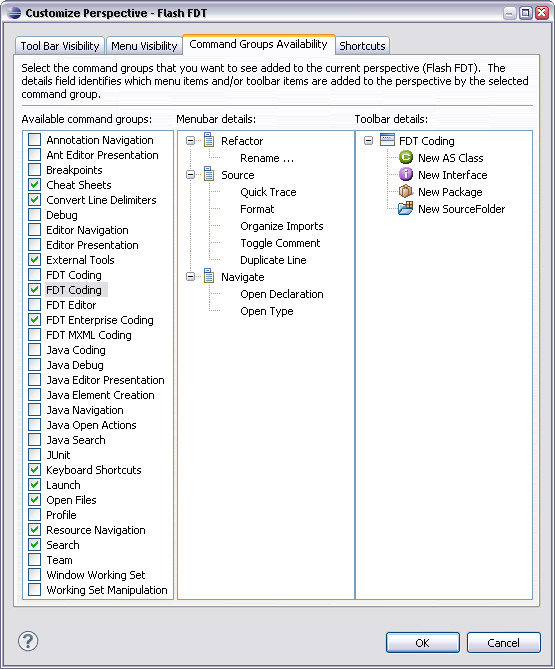The width and height of the screenshot is (555, 669).
Task: Select the Editor Navigation label
Action: click(87, 230)
